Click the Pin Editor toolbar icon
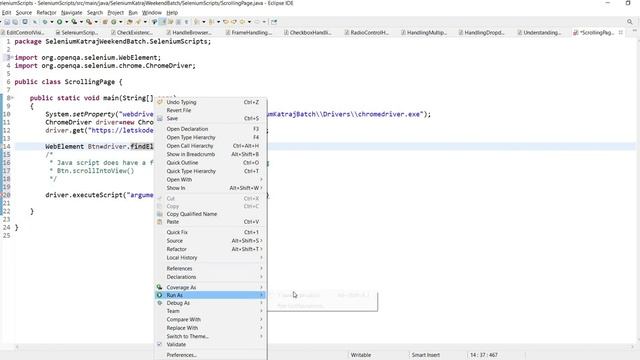 [273, 22]
